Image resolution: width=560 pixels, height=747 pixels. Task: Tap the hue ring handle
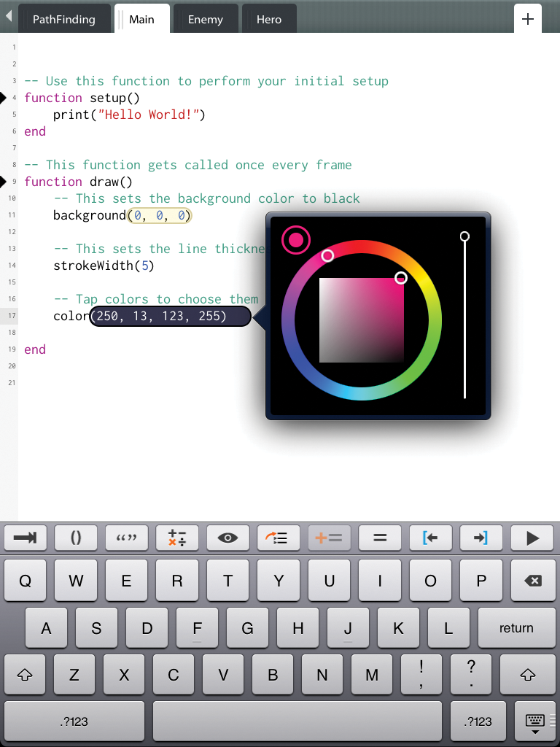pos(327,256)
